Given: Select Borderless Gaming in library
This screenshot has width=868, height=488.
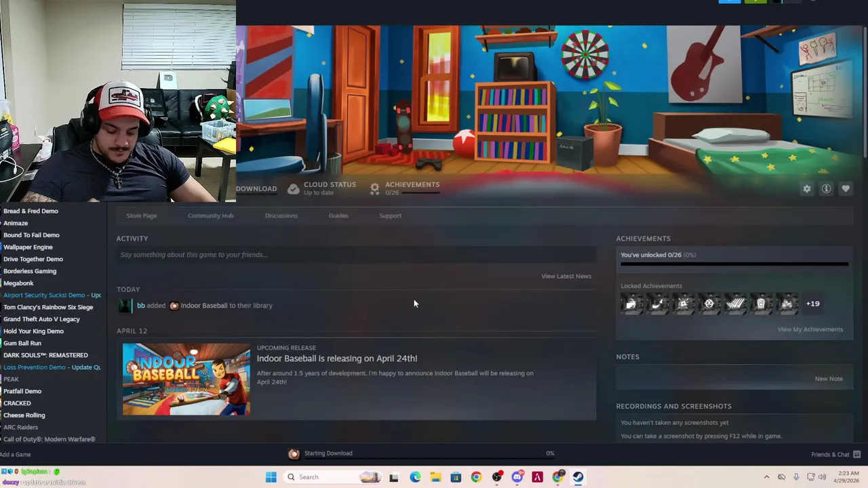Looking at the screenshot, I should (x=30, y=271).
